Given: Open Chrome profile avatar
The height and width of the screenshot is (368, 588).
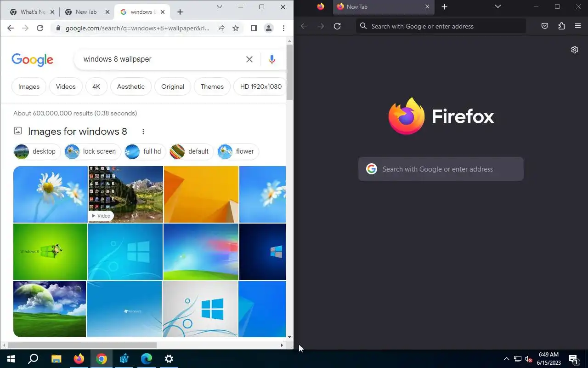Looking at the screenshot, I should tap(269, 28).
